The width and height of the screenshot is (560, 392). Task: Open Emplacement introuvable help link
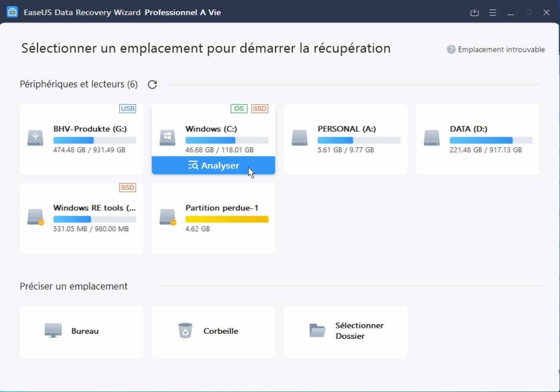point(501,49)
